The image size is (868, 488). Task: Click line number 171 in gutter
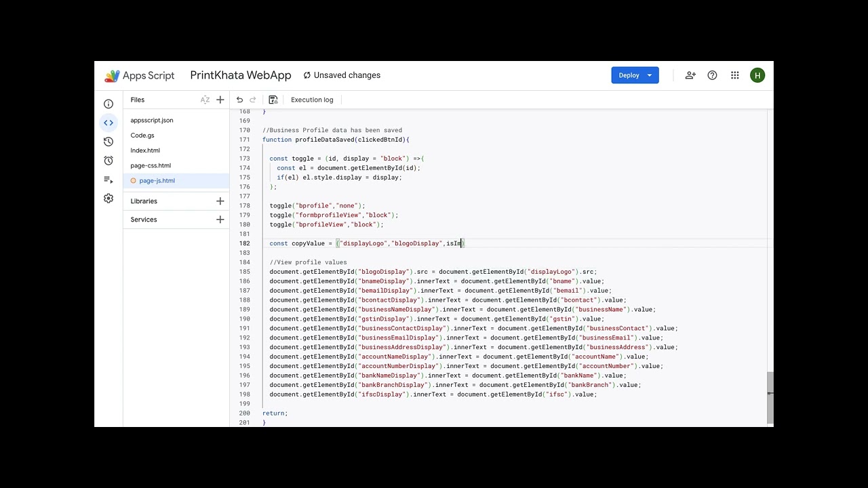245,140
